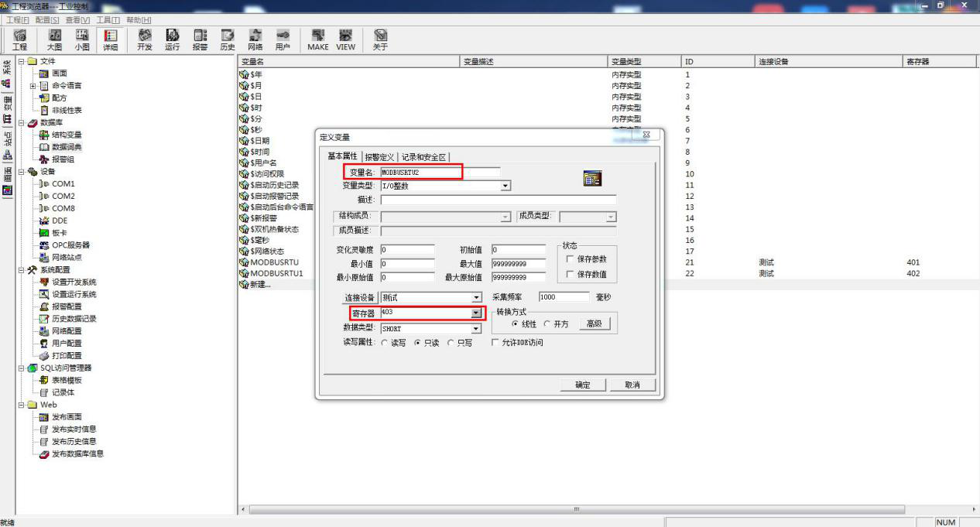Click the VIEW toolbar icon

[x=345, y=39]
